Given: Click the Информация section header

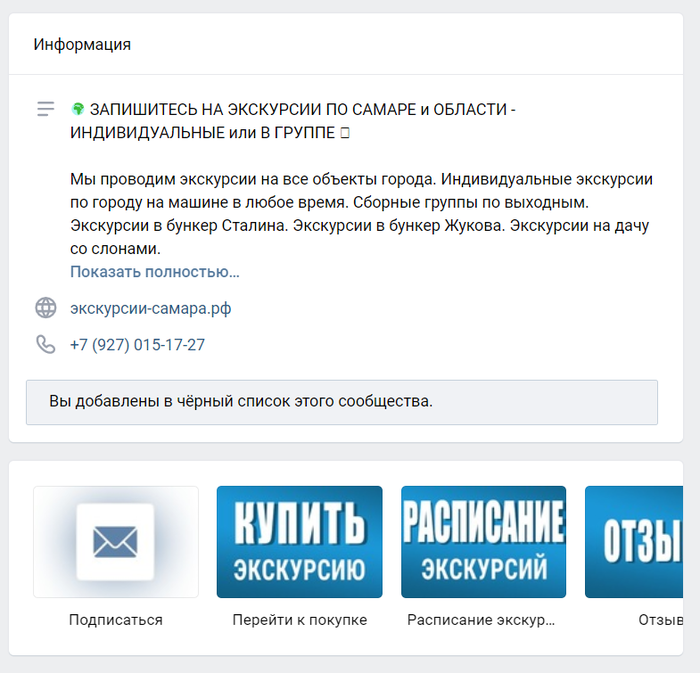Looking at the screenshot, I should [x=82, y=45].
